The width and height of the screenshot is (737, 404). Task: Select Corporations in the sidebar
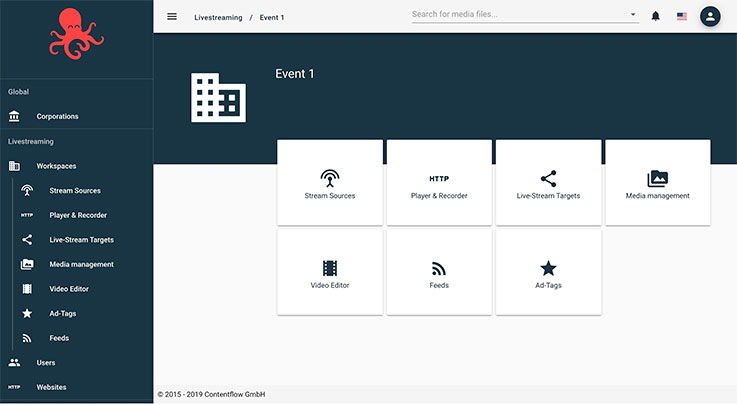tap(57, 117)
